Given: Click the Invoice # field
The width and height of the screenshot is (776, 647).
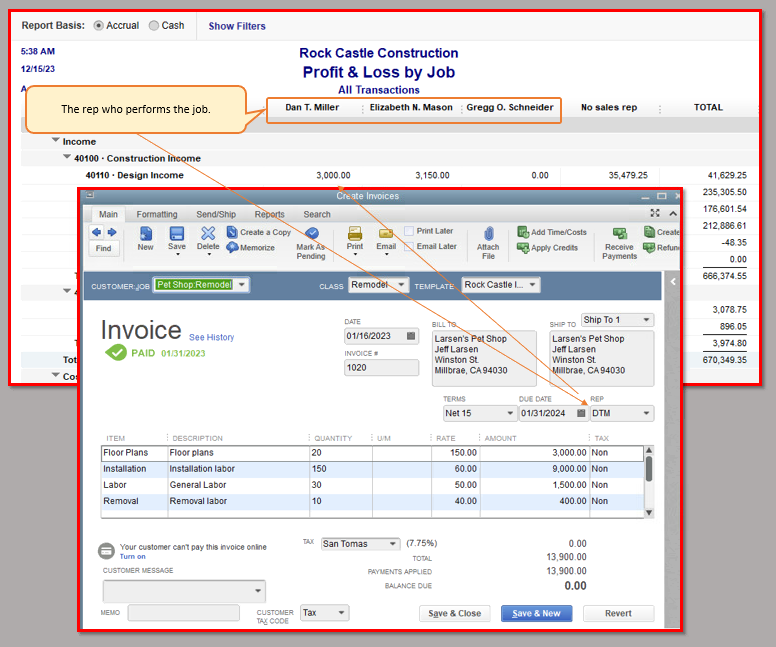Looking at the screenshot, I should click(382, 367).
